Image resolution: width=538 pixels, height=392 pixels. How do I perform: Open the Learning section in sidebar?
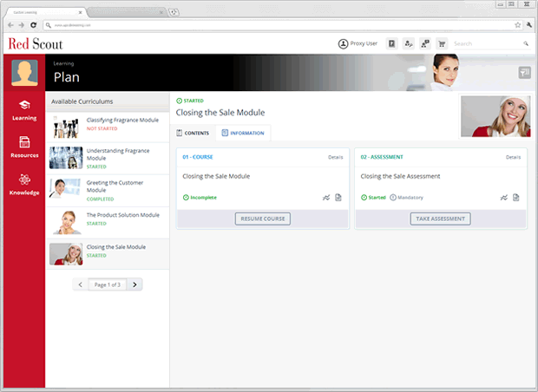pos(24,110)
